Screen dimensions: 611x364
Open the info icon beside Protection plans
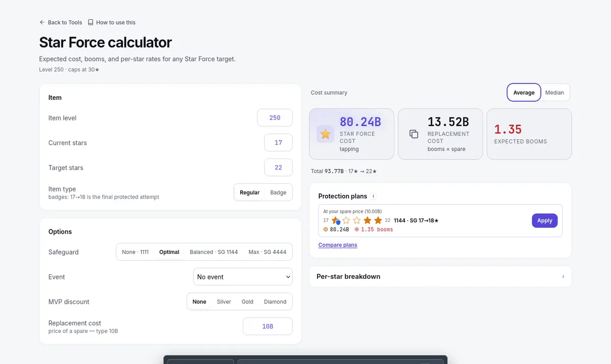tap(373, 196)
